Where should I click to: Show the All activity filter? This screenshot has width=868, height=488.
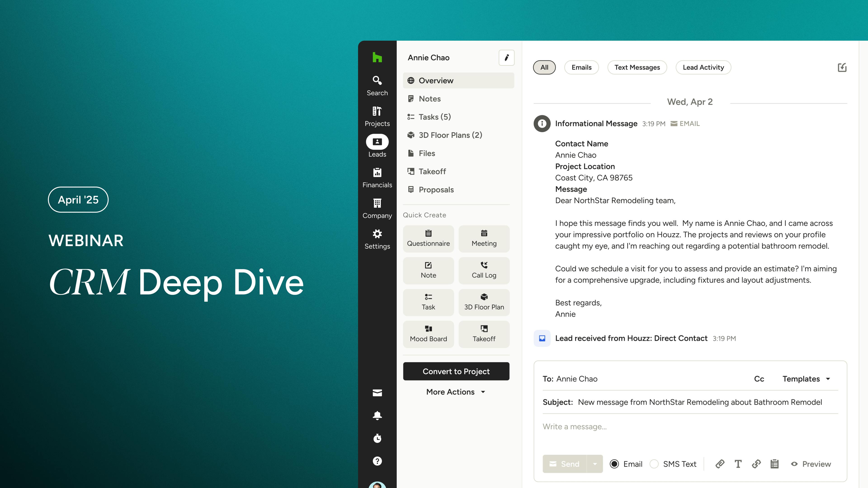click(544, 67)
